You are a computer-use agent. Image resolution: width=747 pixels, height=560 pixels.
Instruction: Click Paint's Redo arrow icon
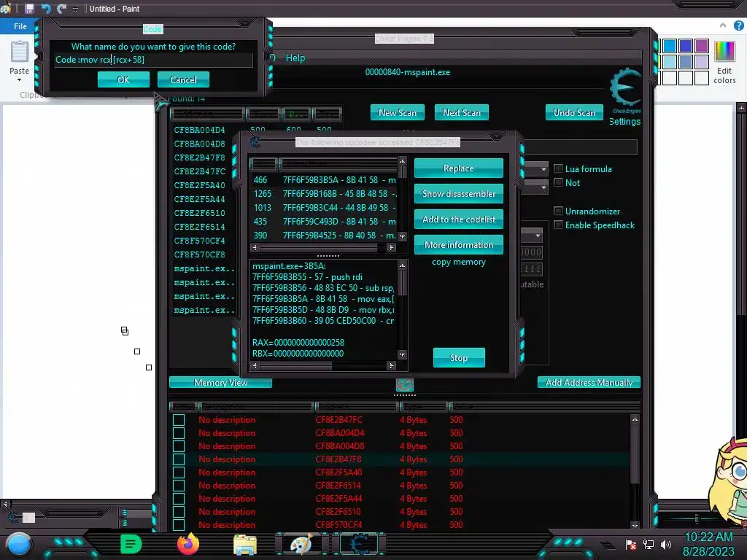[x=61, y=9]
